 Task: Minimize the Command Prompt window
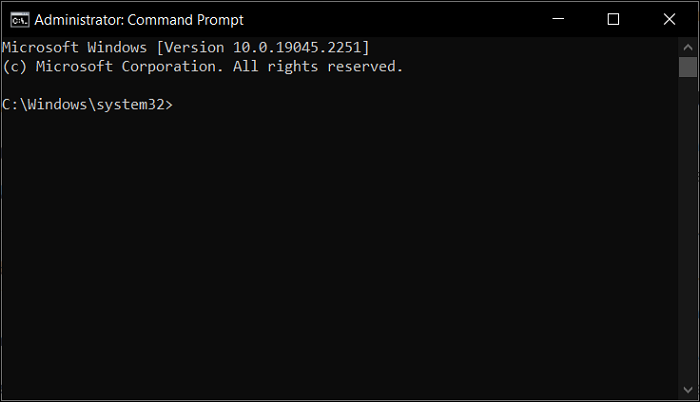(560, 19)
